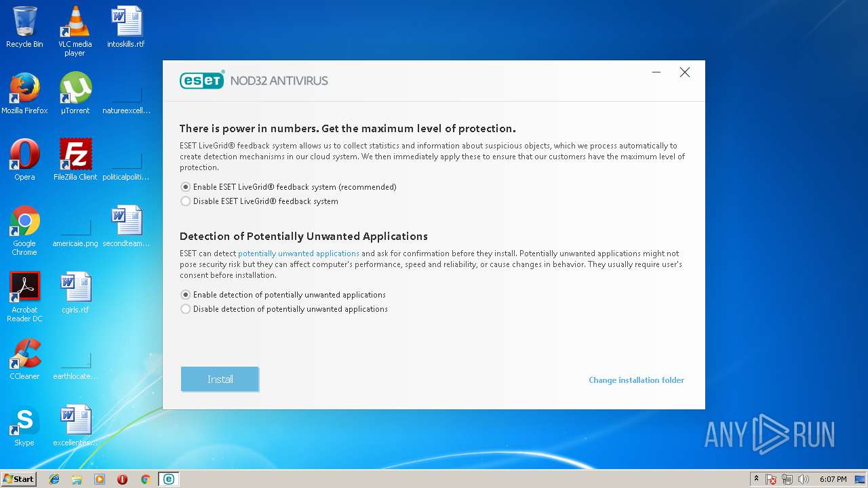
Task: Open the Start menu
Action: pyautogui.click(x=18, y=479)
